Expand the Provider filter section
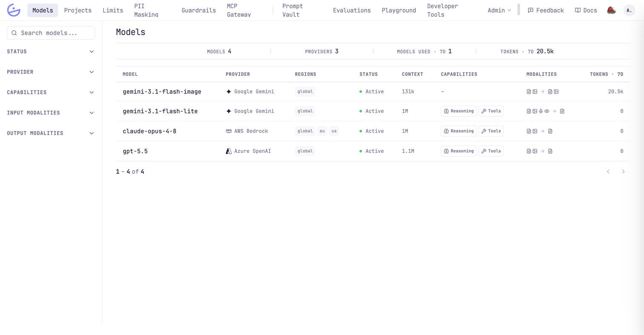This screenshot has height=335, width=644. coord(51,72)
